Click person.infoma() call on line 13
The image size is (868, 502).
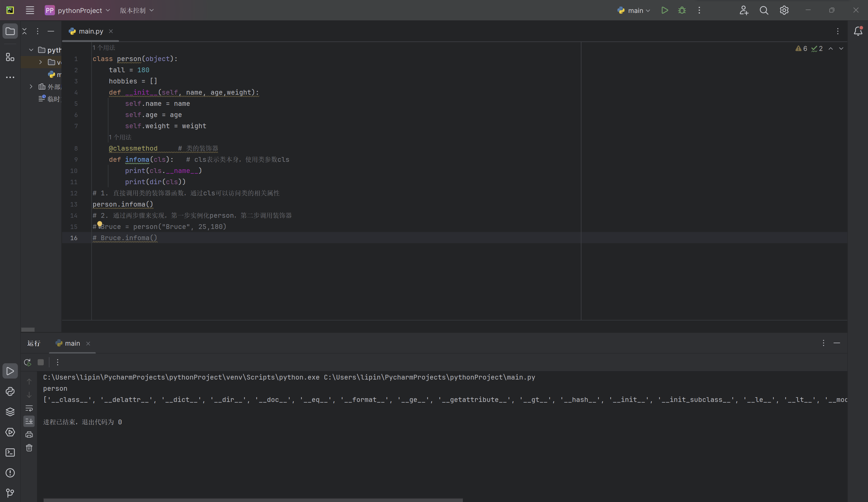[x=123, y=204]
